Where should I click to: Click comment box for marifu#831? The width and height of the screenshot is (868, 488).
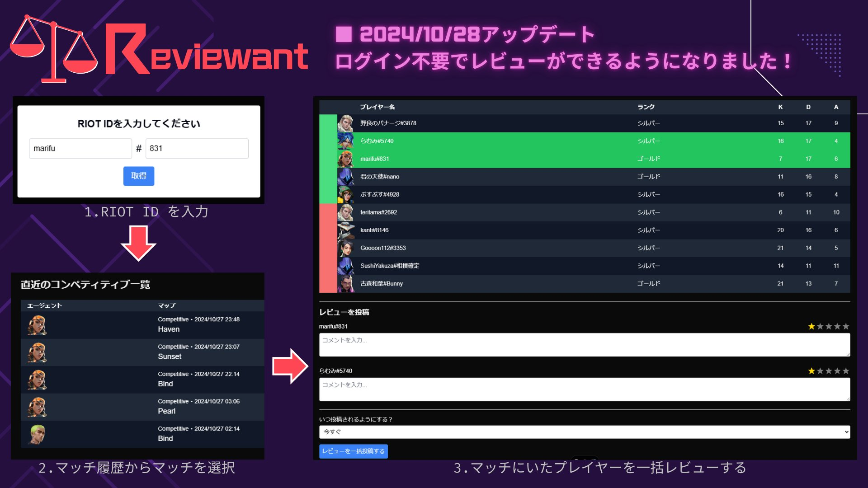click(584, 345)
